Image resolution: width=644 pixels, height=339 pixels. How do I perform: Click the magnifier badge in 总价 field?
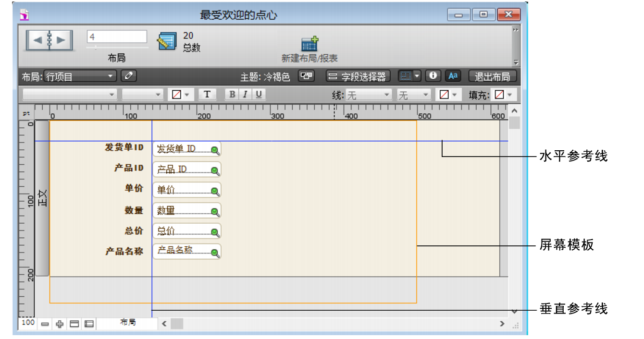(215, 233)
